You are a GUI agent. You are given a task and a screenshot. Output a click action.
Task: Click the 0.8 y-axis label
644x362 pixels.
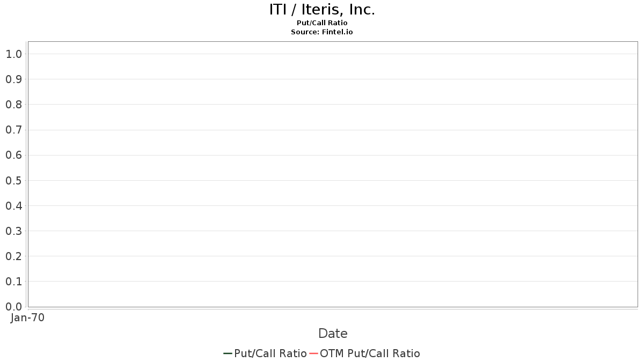13,105
